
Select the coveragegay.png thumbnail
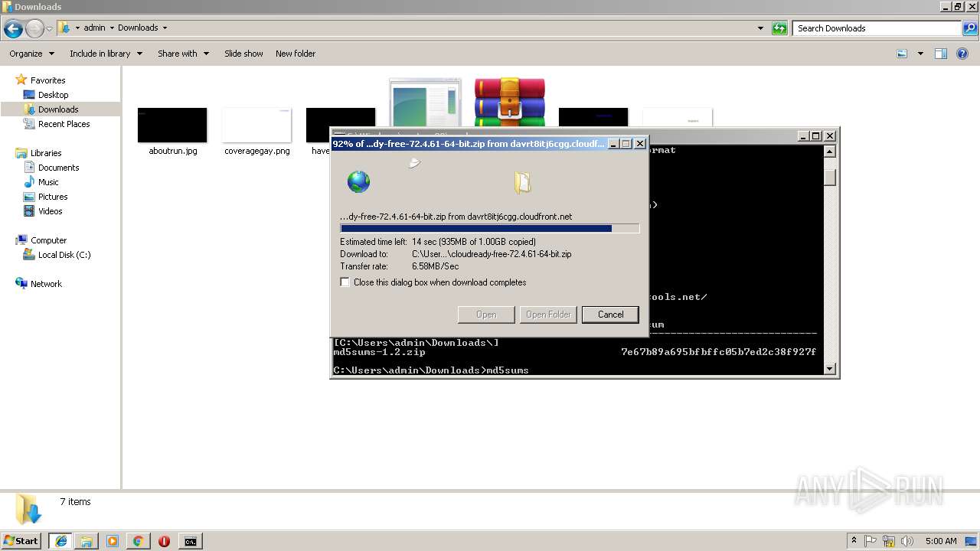(x=256, y=125)
